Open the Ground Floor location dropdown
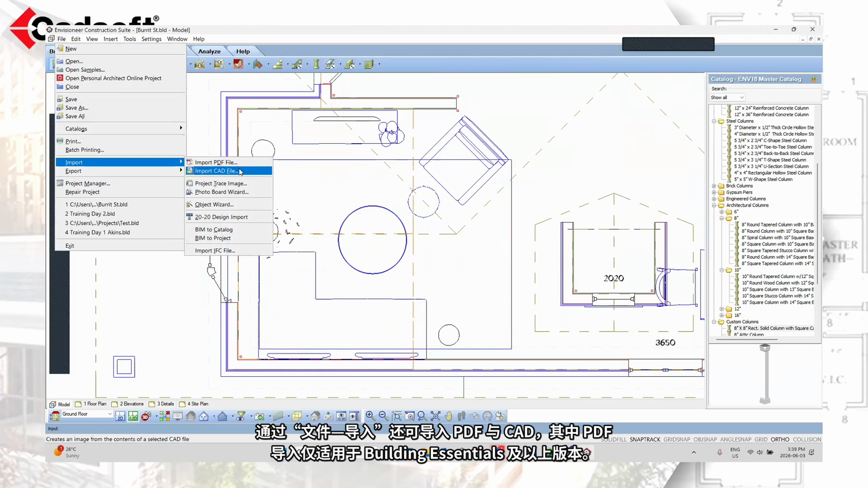868x488 pixels. click(x=87, y=414)
